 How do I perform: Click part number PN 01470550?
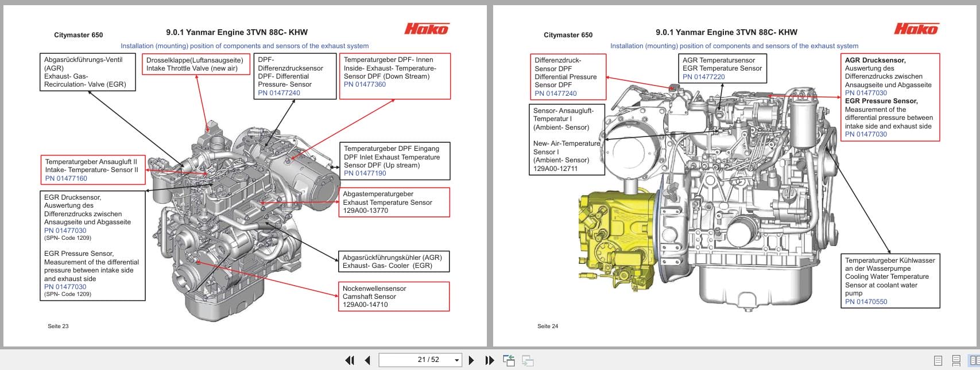tap(866, 302)
